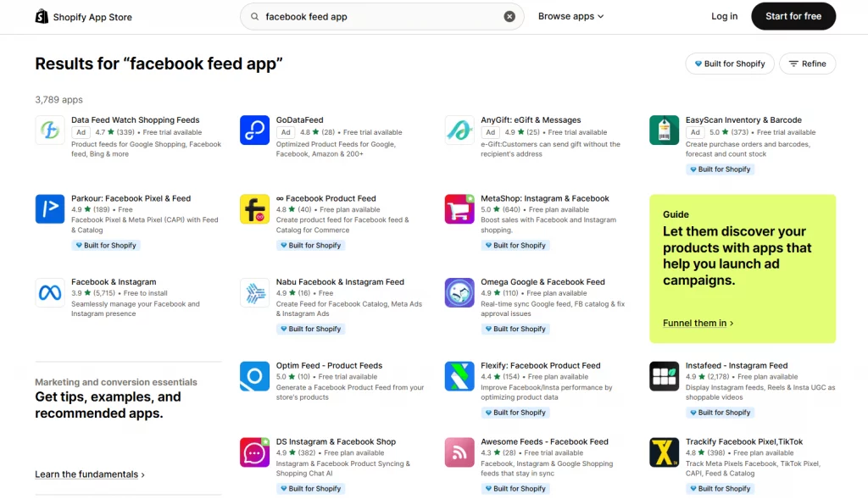This screenshot has height=499, width=868.
Task: Open the Learn the fundamentals link
Action: click(90, 474)
